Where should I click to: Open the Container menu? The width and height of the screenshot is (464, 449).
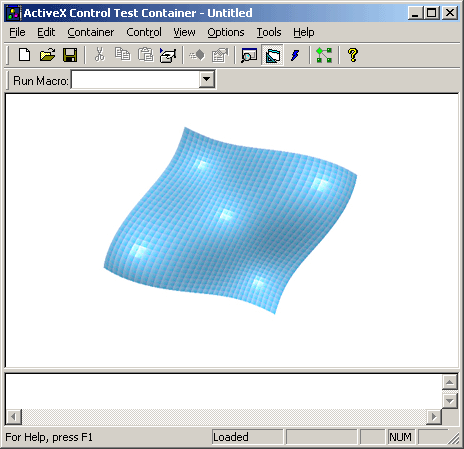[91, 32]
